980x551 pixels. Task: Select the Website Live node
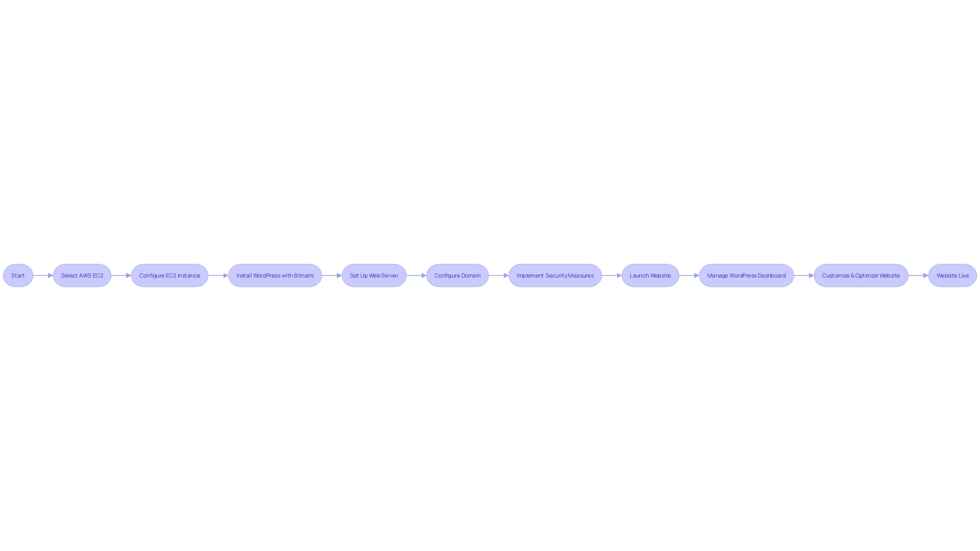[953, 275]
